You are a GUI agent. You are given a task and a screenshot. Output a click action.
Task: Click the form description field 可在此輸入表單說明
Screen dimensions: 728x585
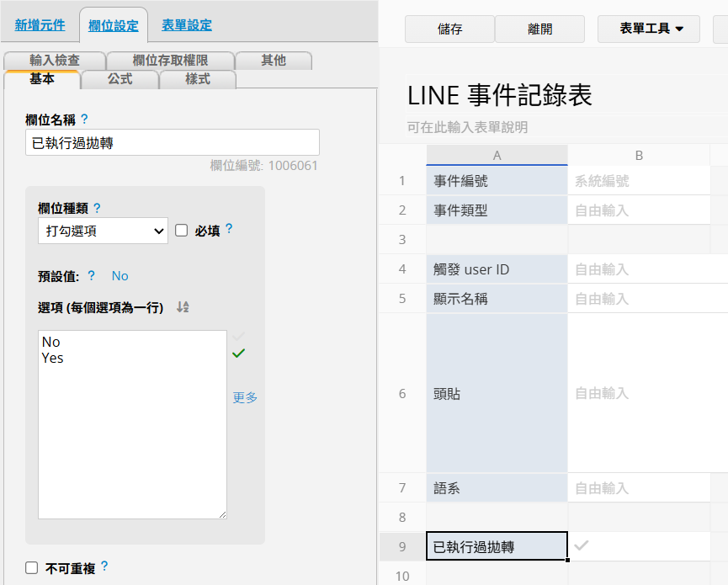click(467, 127)
